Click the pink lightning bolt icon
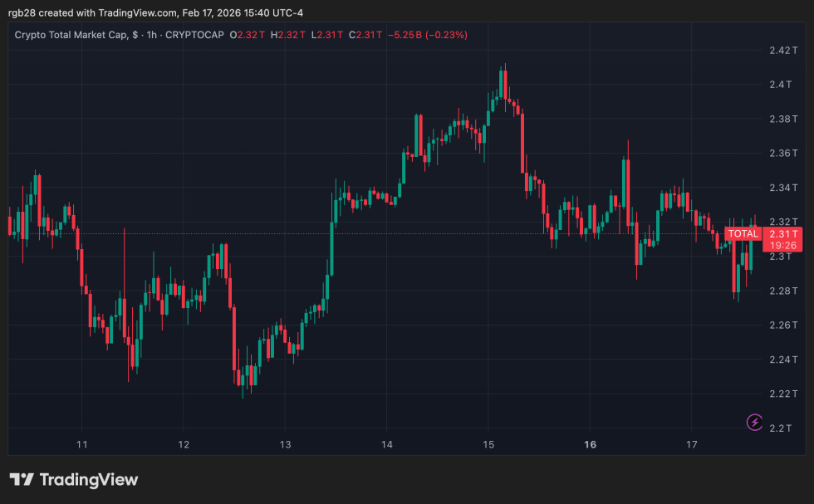The width and height of the screenshot is (814, 504). point(755,423)
